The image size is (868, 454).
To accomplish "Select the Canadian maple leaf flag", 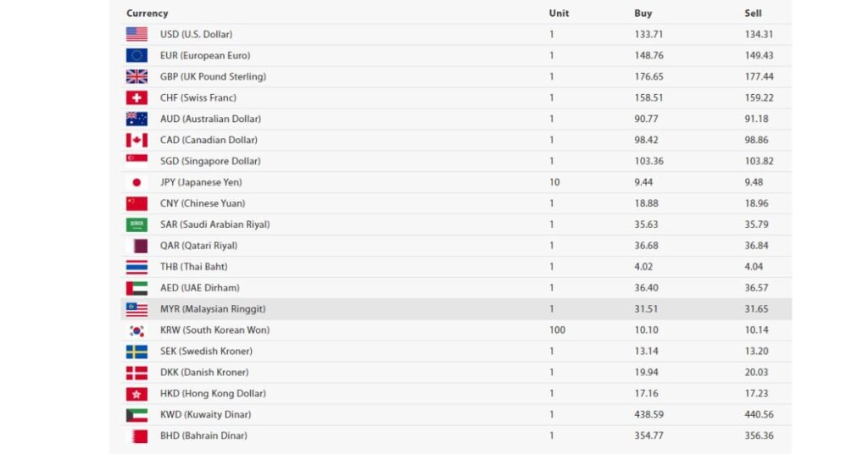I will point(136,140).
